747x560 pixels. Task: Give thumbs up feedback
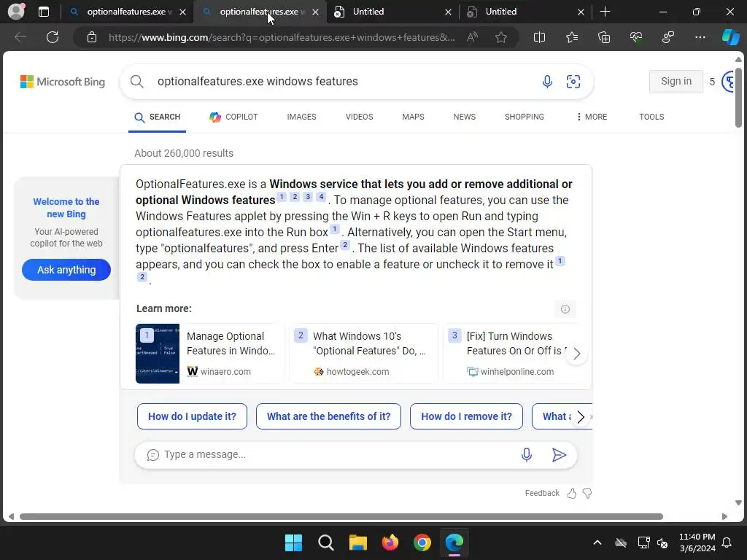coord(572,494)
